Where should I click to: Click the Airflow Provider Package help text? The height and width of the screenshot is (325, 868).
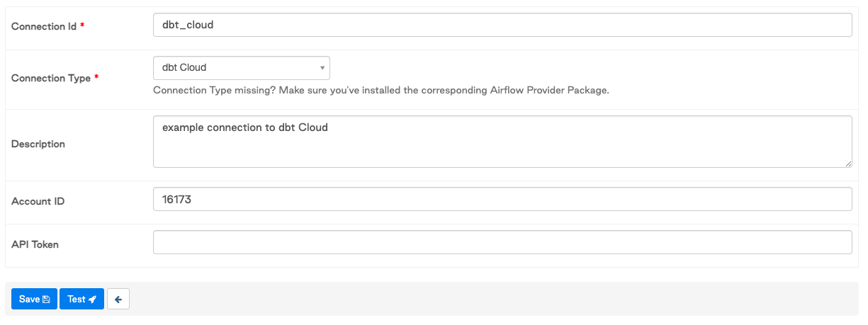click(x=381, y=91)
